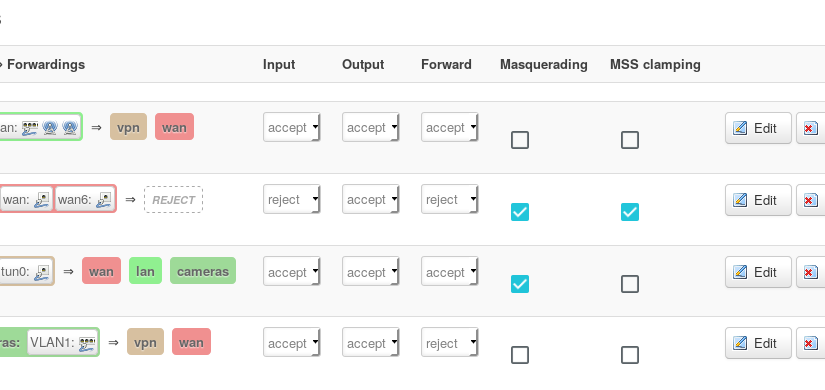Click the last wireless icon in the lan zone

pyautogui.click(x=70, y=127)
